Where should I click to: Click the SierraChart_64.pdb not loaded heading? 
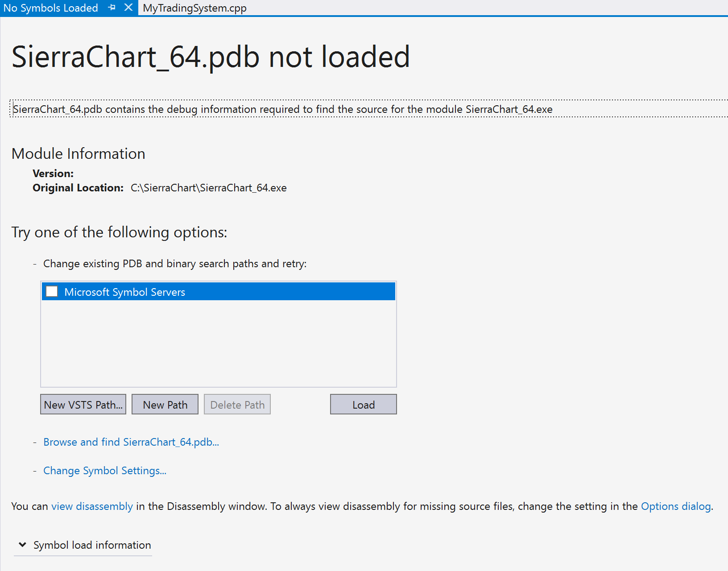pos(211,57)
